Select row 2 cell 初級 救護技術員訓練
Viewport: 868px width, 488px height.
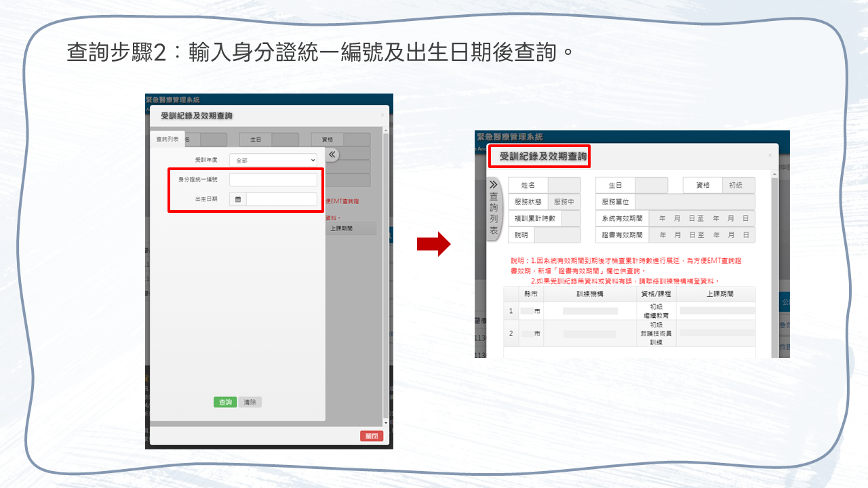click(x=656, y=333)
